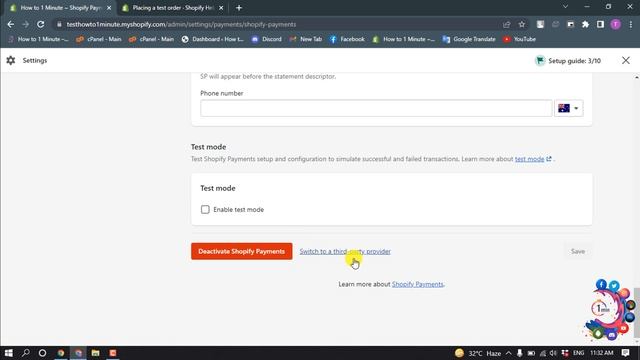Open network icon in system tray
Viewport: 640px width, 360px height.
click(x=542, y=353)
